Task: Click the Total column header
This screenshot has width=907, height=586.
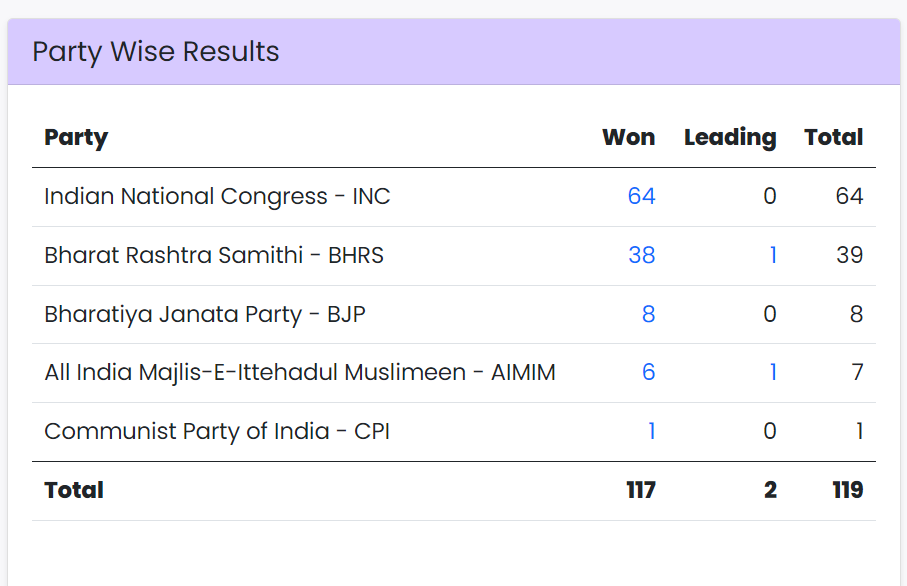Action: [x=834, y=137]
